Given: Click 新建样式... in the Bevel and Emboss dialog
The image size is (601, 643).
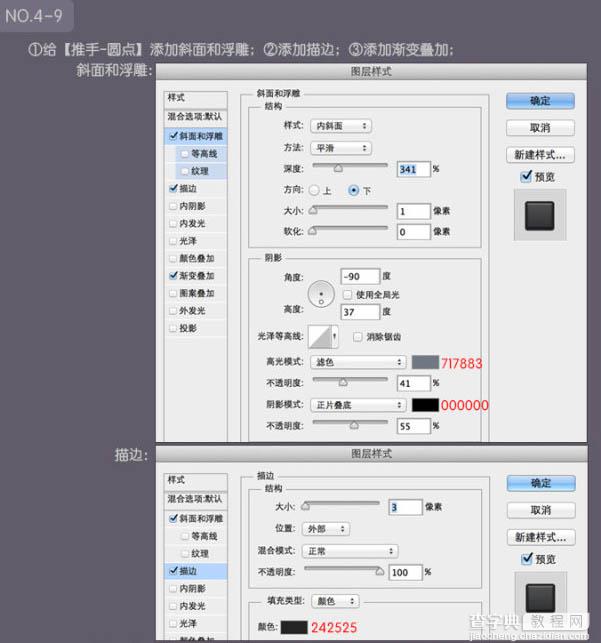Looking at the screenshot, I should click(x=540, y=155).
